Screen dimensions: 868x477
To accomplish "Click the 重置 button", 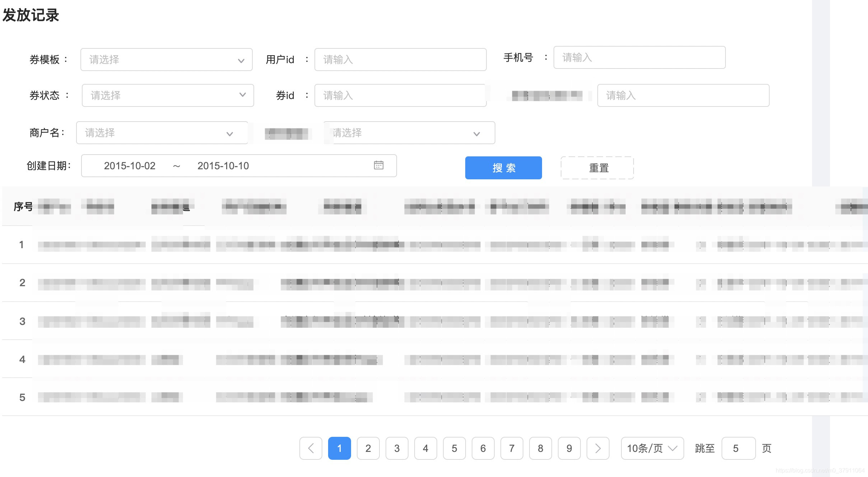I will (597, 168).
